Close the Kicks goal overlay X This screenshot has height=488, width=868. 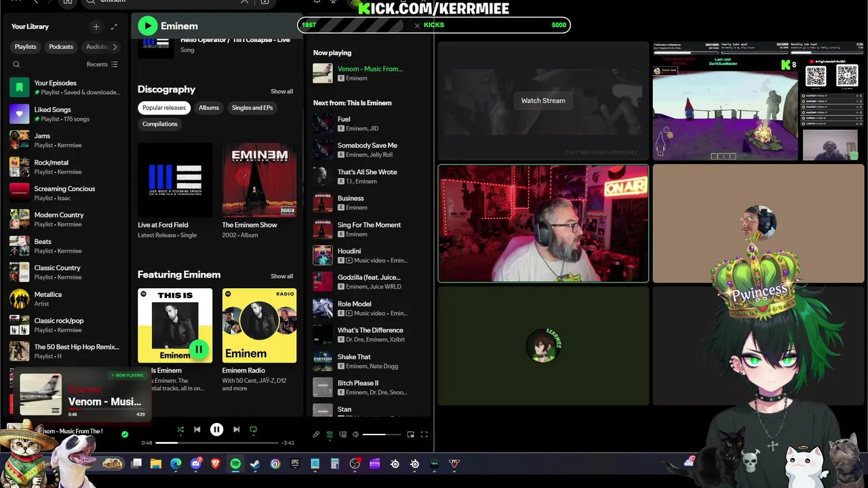[x=417, y=26]
